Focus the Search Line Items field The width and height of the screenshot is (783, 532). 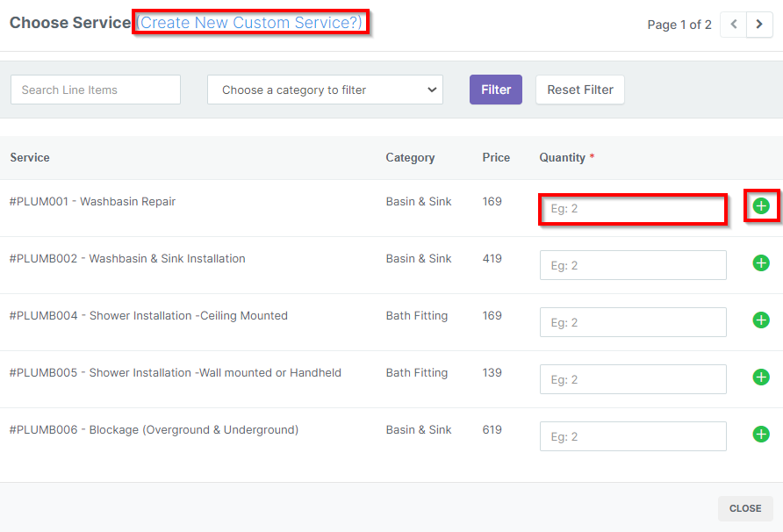coord(96,90)
